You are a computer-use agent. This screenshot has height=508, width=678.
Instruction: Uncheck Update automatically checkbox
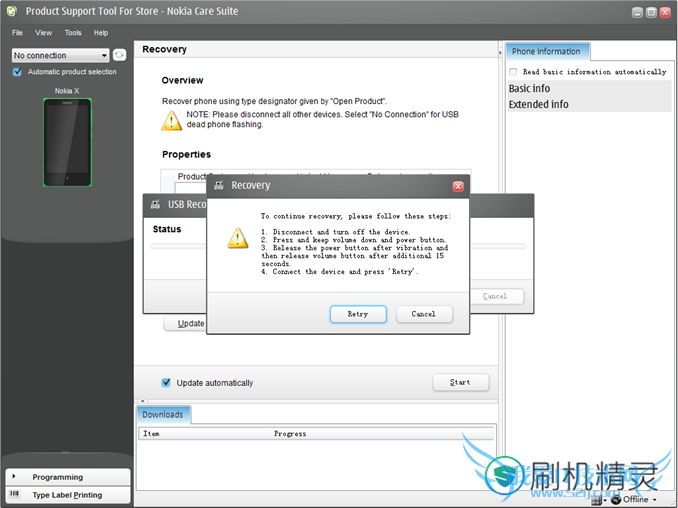[x=166, y=383]
